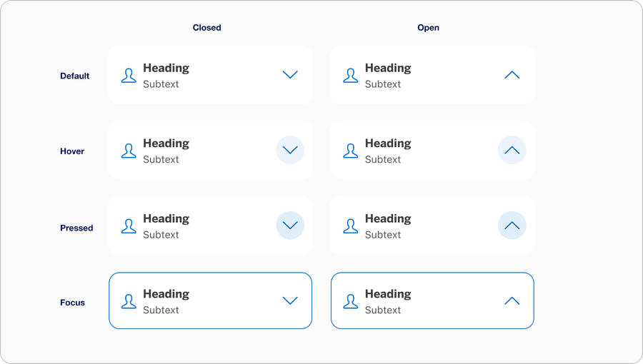Collapse the Default row open card chevron
The image size is (643, 364).
click(x=512, y=75)
